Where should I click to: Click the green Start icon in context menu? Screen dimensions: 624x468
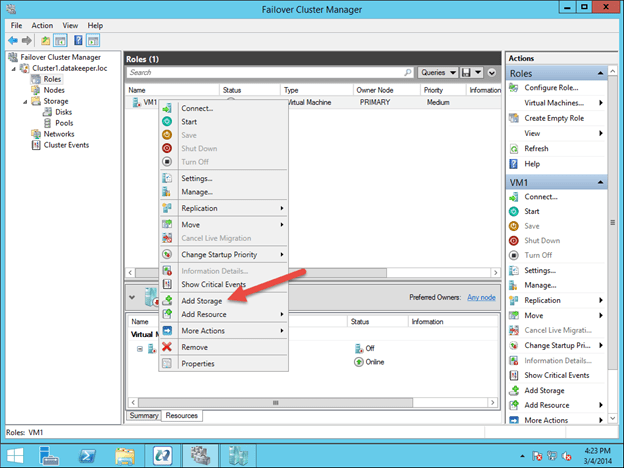pos(167,121)
